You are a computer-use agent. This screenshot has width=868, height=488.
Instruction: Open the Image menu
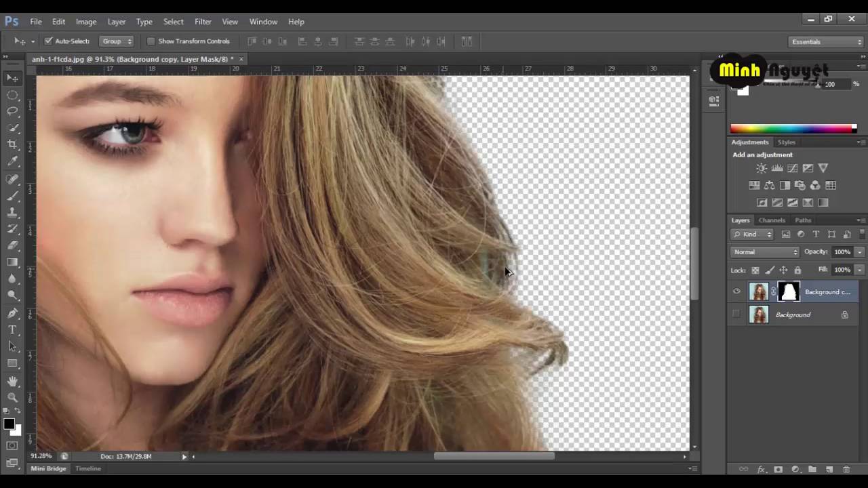(86, 22)
